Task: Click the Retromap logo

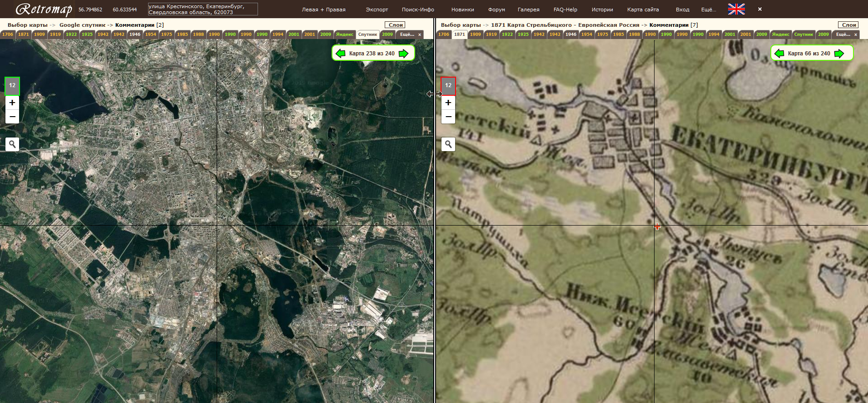Action: (44, 9)
